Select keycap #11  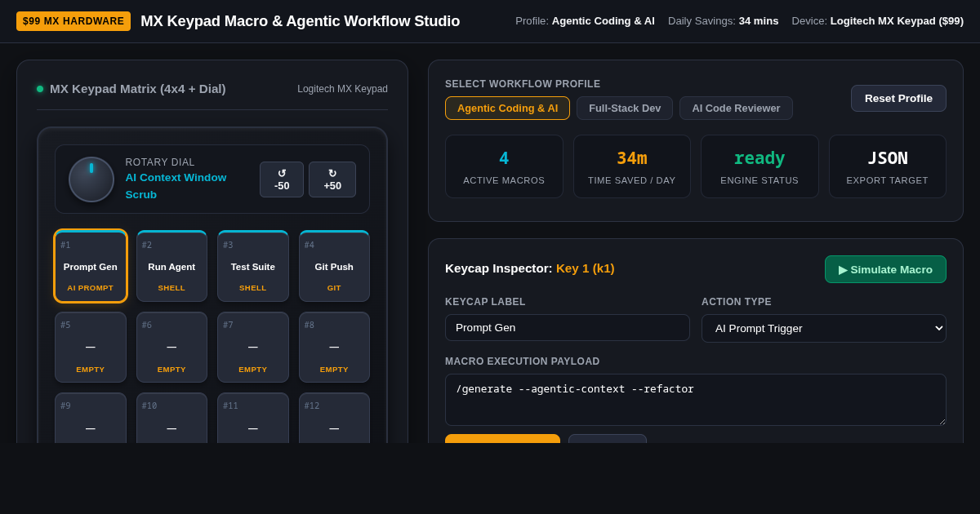[x=253, y=418]
